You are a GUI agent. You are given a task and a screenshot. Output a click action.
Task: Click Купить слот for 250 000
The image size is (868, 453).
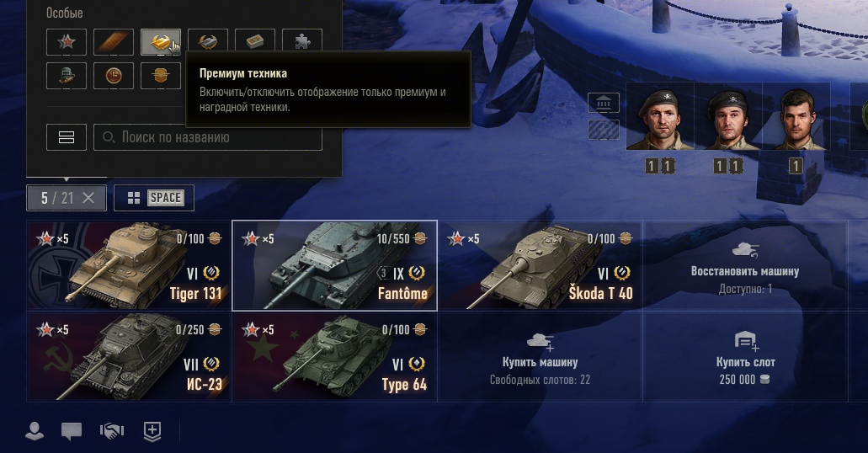(x=745, y=357)
